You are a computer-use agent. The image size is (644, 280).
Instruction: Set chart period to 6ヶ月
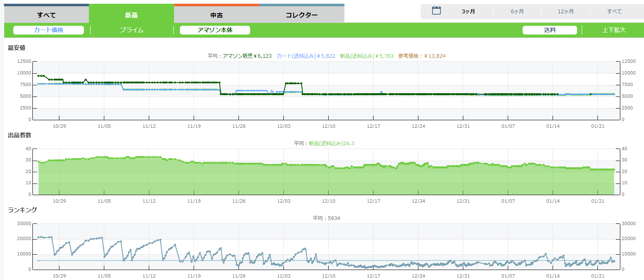pos(517,12)
